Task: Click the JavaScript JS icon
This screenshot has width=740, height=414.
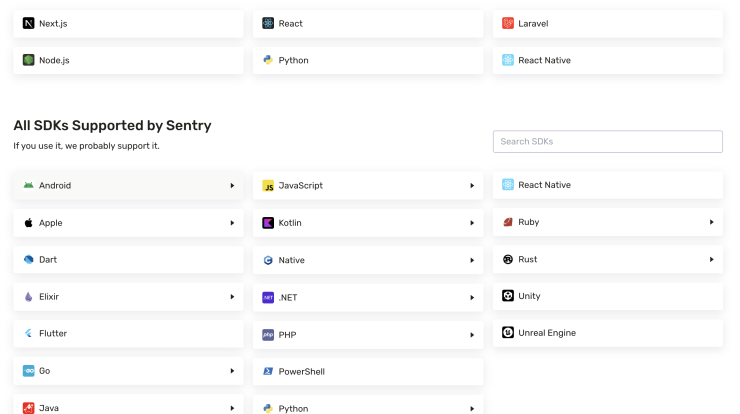Action: tap(268, 186)
